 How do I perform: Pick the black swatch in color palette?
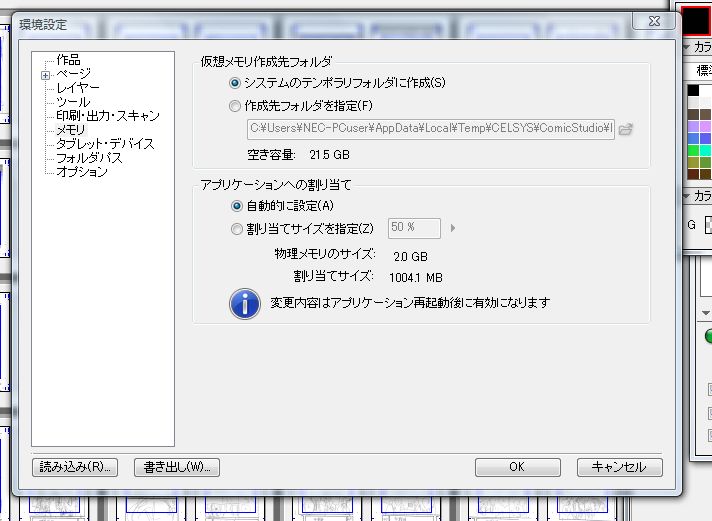[693, 90]
